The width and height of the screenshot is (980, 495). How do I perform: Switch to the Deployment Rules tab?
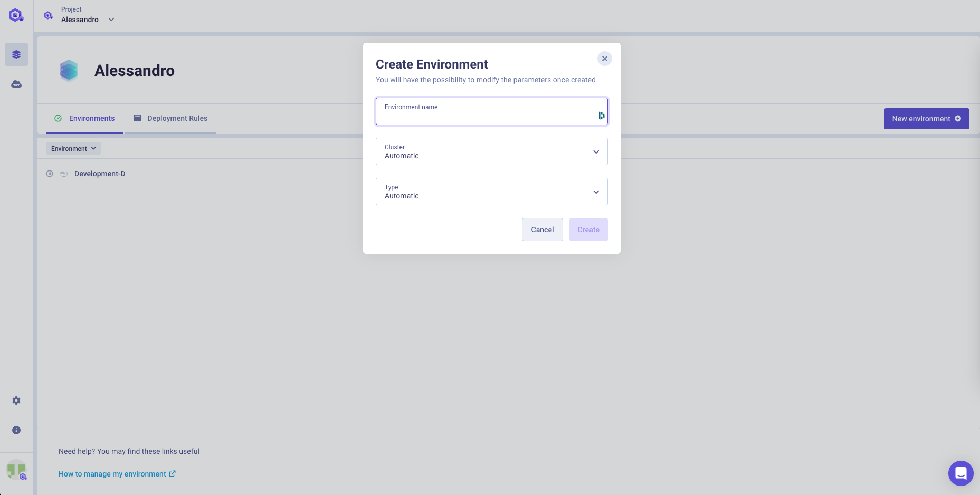(170, 118)
